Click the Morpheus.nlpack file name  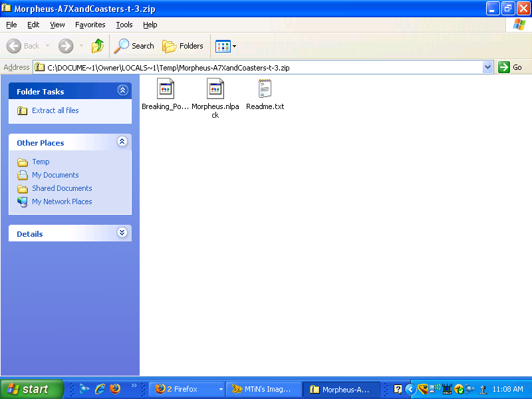point(215,110)
